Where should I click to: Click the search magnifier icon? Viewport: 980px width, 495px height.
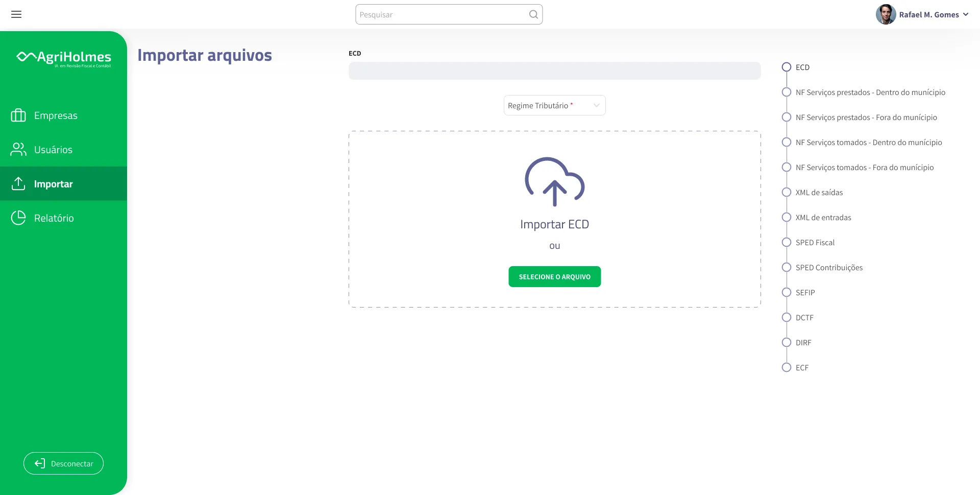[533, 14]
